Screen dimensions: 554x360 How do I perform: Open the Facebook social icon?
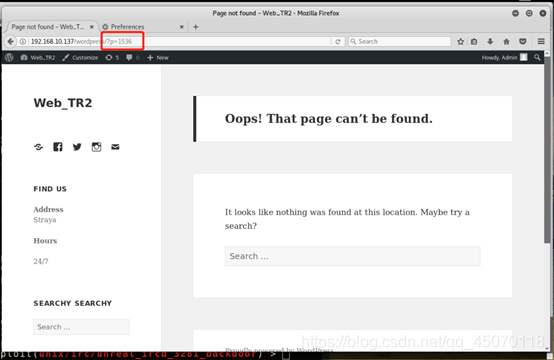58,147
